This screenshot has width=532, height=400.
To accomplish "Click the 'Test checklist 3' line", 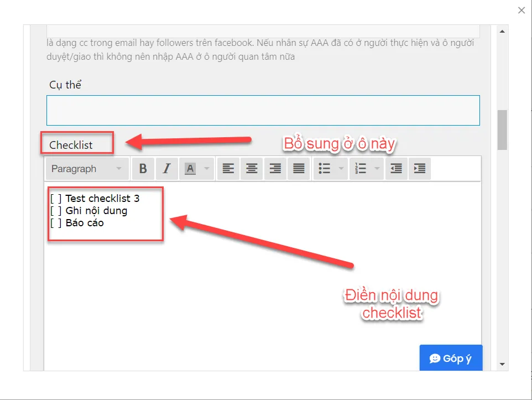I will [95, 198].
